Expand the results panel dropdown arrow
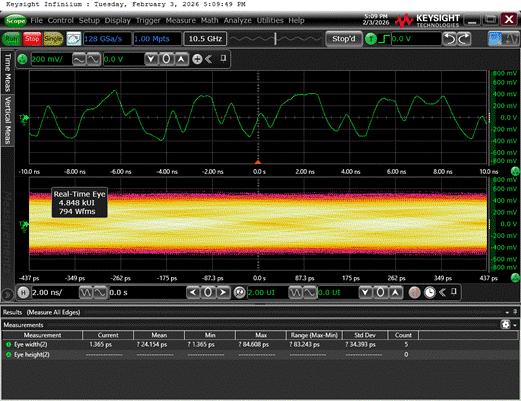Image resolution: width=521 pixels, height=401 pixels. [507, 312]
